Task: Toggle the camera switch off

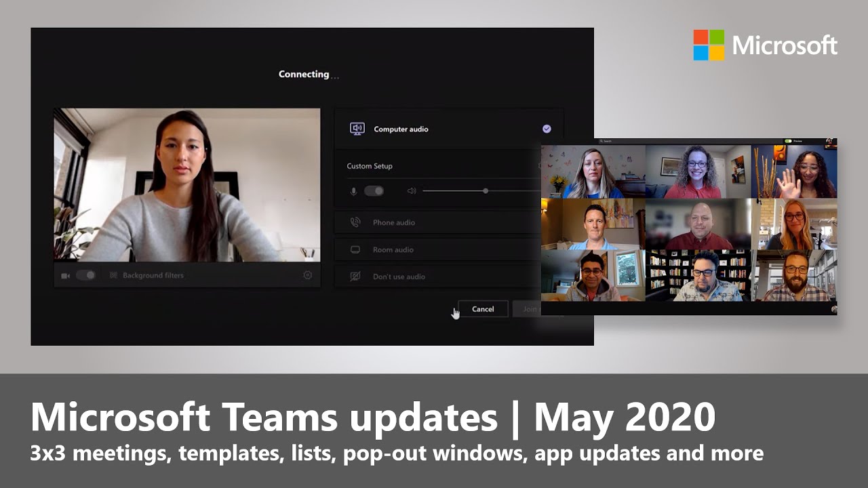Action: tap(86, 275)
